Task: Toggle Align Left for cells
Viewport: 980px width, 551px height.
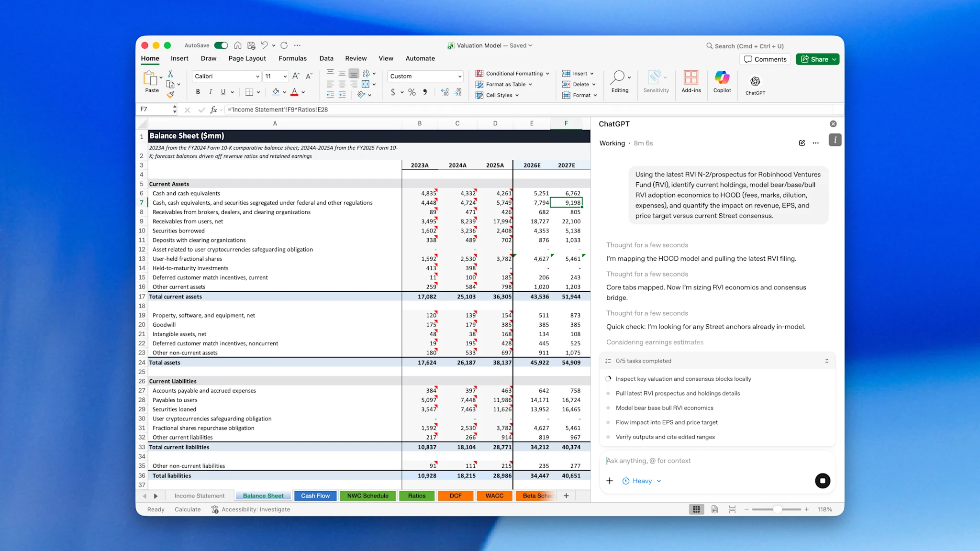Action: point(330,84)
